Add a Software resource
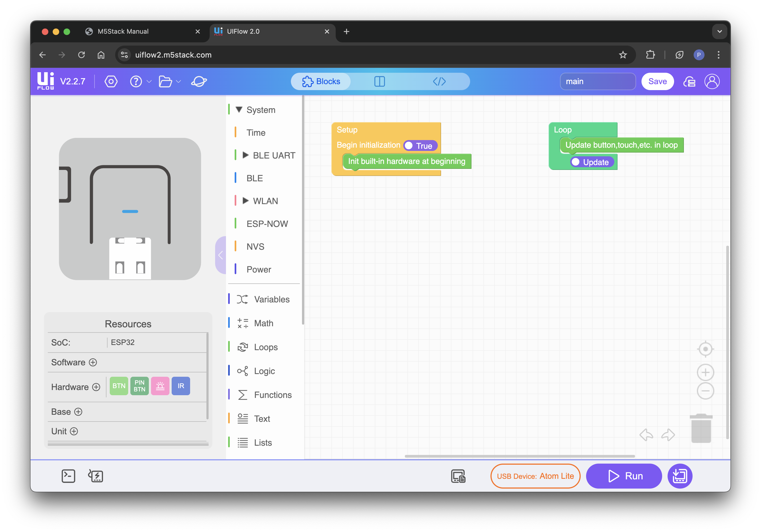 pos(93,362)
